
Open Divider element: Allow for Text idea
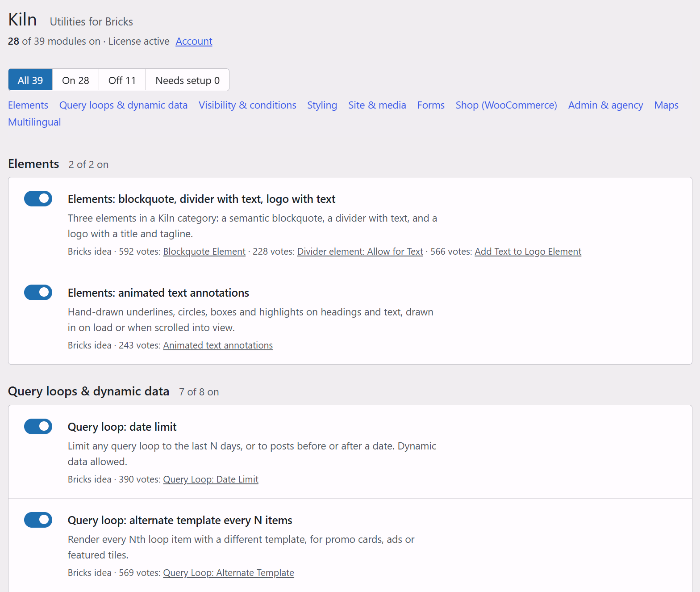360,252
